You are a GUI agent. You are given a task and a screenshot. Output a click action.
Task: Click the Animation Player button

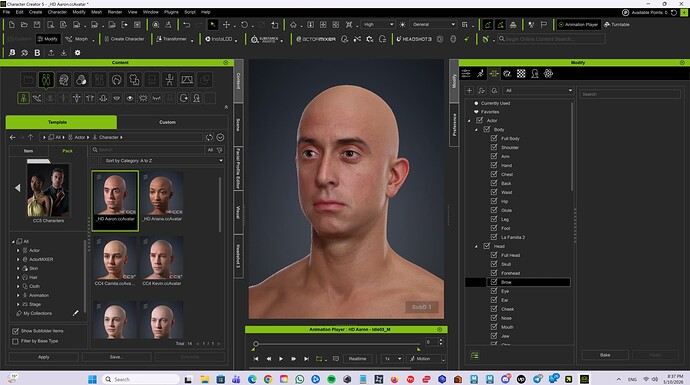click(578, 25)
